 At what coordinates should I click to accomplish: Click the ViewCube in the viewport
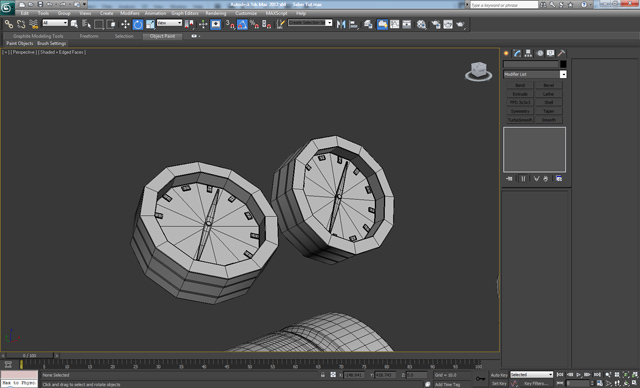coord(478,71)
